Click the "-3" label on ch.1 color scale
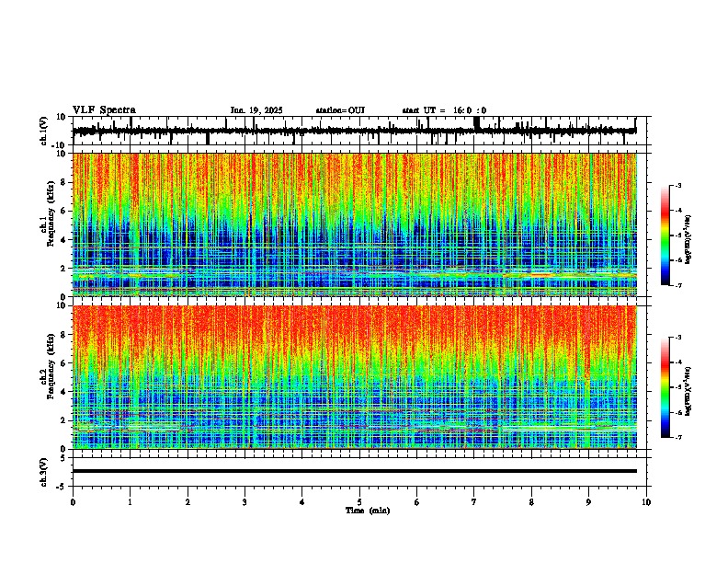Image resolution: width=728 pixels, height=563 pixels. pyautogui.click(x=677, y=185)
